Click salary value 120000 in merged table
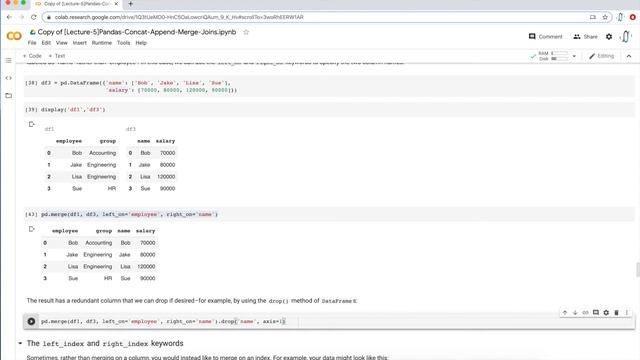Screen dimensions: 640x360 (146, 267)
